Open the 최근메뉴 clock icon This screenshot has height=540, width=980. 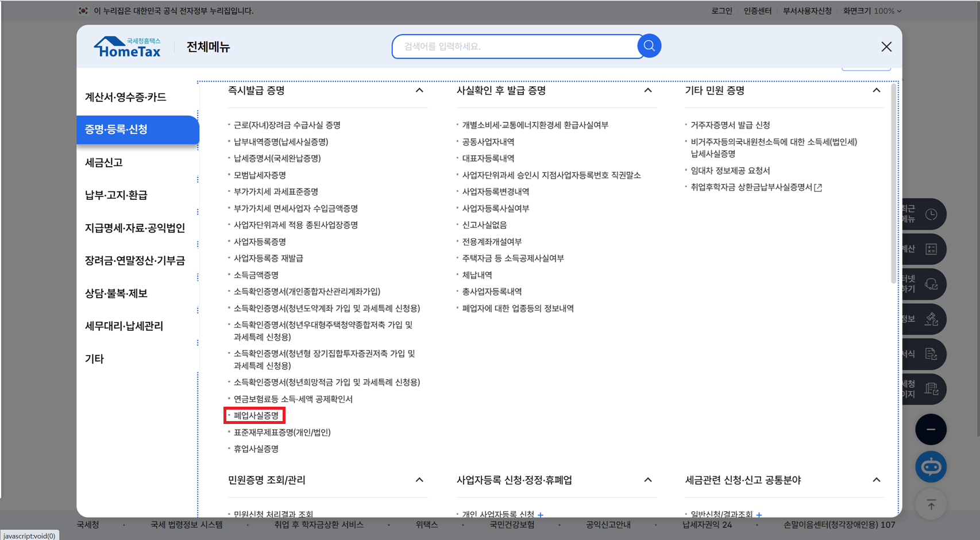coord(931,214)
